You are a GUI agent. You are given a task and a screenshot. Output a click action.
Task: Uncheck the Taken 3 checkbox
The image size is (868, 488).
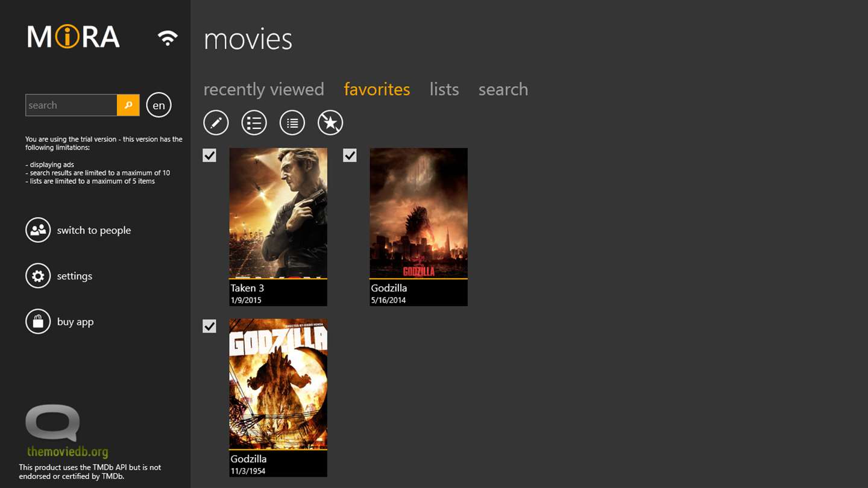tap(209, 155)
